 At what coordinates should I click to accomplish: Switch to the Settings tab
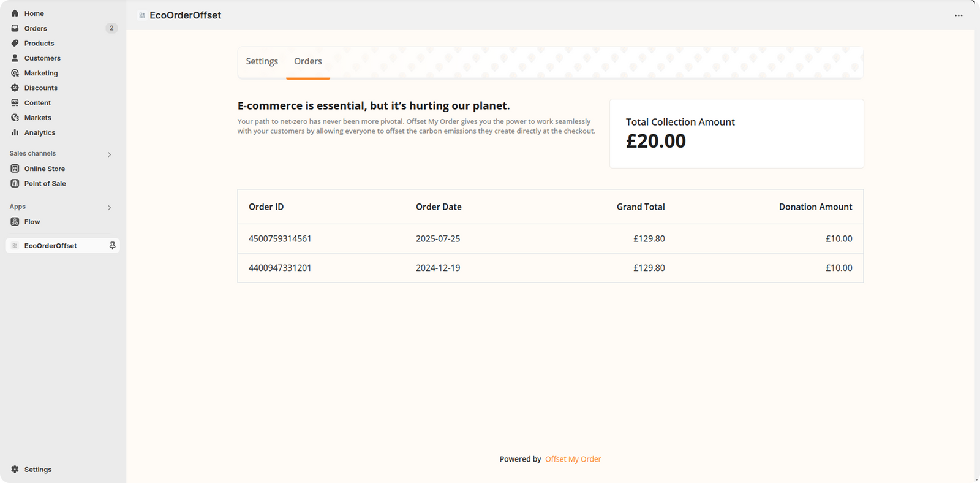(x=262, y=61)
